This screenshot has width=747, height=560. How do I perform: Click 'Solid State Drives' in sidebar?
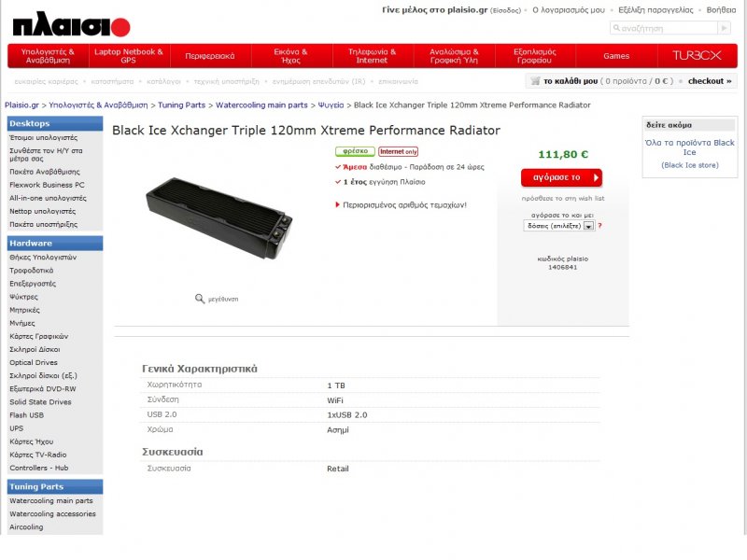(x=40, y=402)
